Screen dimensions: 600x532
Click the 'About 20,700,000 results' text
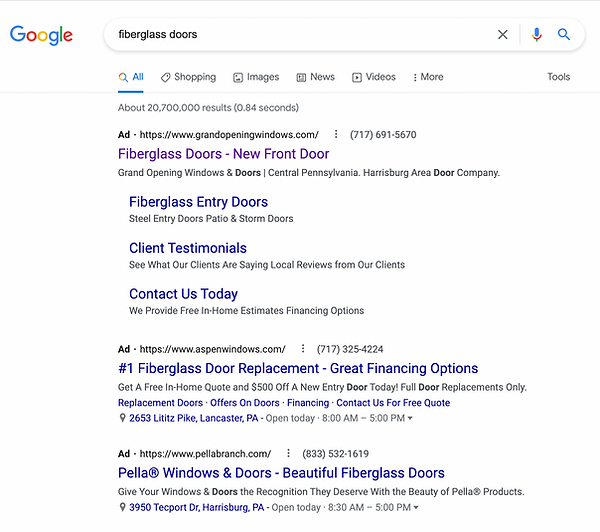tap(208, 108)
